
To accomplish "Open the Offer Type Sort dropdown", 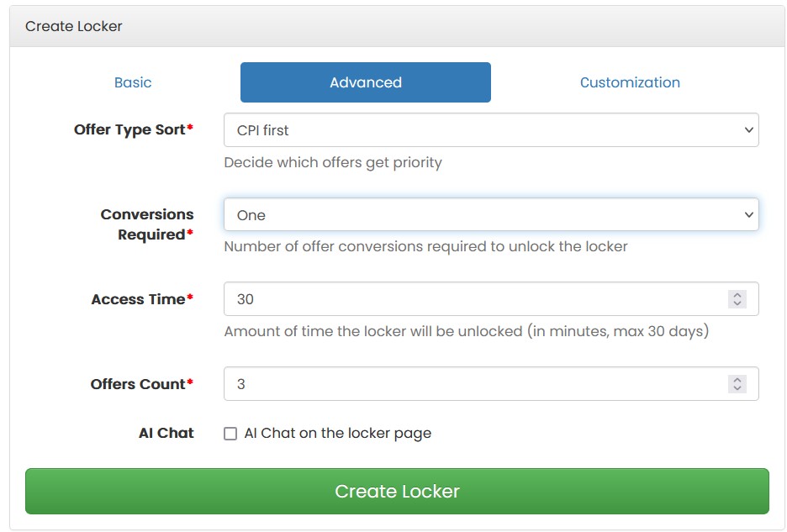I will (x=491, y=130).
